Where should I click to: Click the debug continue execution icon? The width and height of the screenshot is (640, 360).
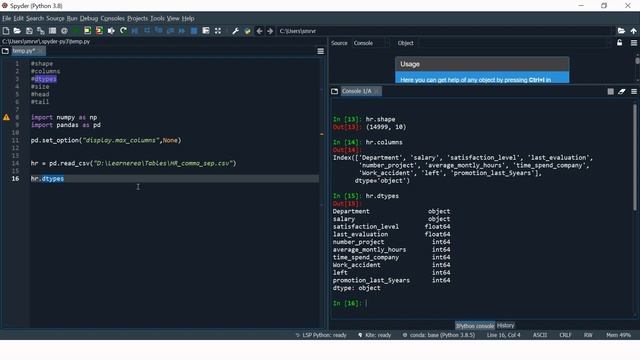pyautogui.click(x=182, y=31)
